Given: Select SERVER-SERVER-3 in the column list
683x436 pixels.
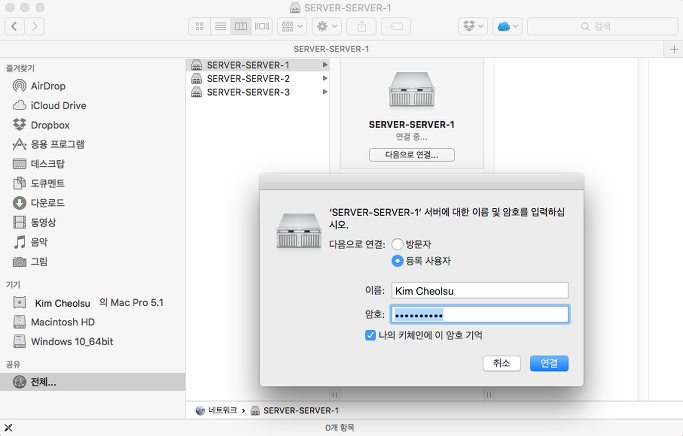Looking at the screenshot, I should (x=259, y=92).
